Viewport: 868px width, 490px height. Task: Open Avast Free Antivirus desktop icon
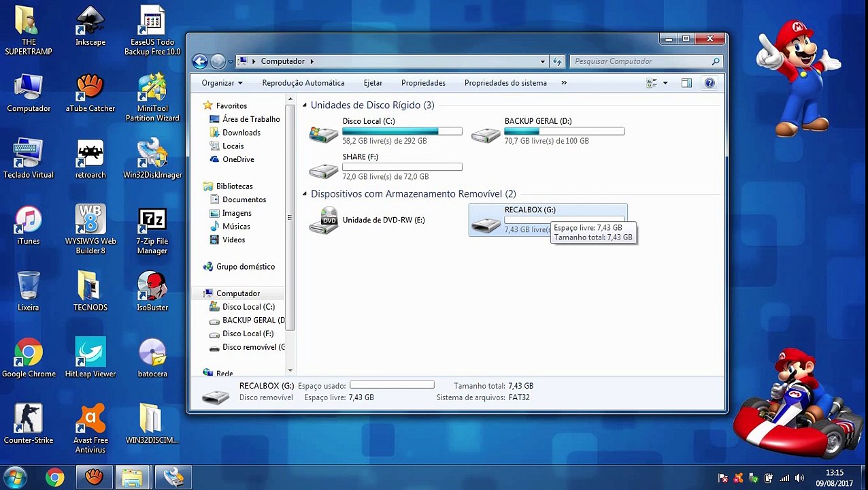tap(90, 429)
